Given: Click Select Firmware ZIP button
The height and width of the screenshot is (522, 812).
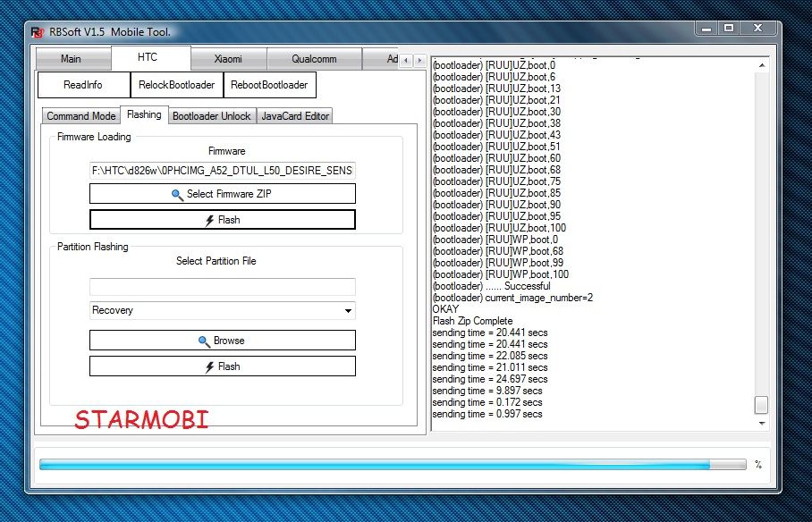Looking at the screenshot, I should [222, 194].
